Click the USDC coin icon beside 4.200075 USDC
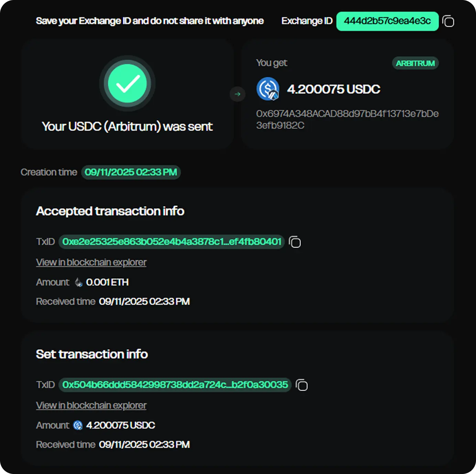Viewport: 476px width, 474px height. [268, 89]
